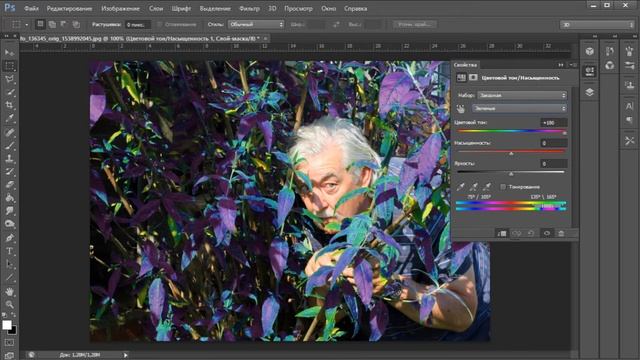Screen dimensions: 640x360
Task: Click the Уточн. край button
Action: click(x=415, y=24)
